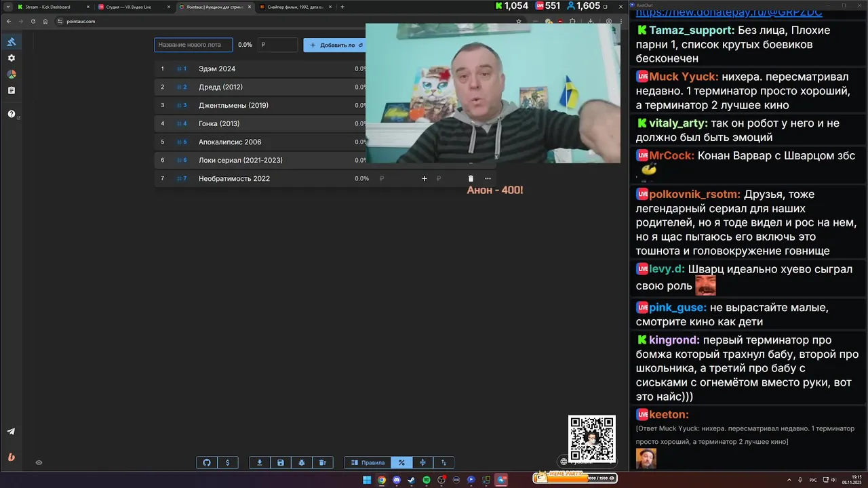Select the Апокалипсис 2006 lot name
This screenshot has width=868, height=488.
pos(230,142)
